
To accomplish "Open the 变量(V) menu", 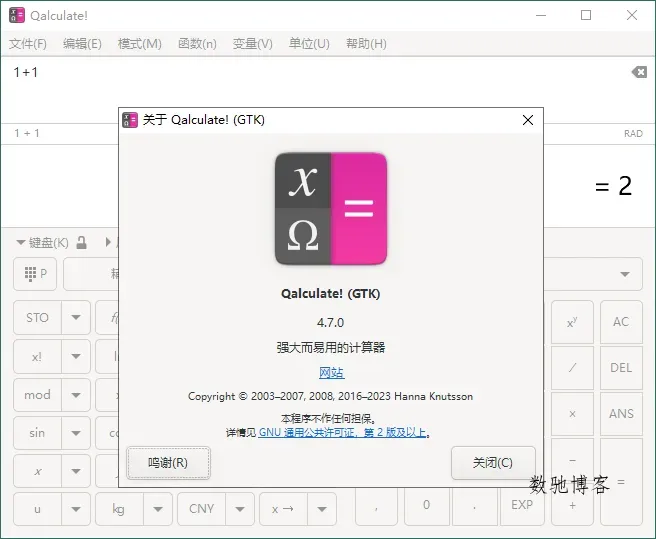I will 253,44.
